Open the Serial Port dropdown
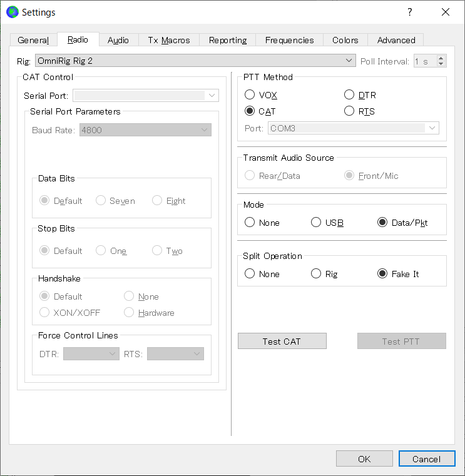 [x=212, y=96]
